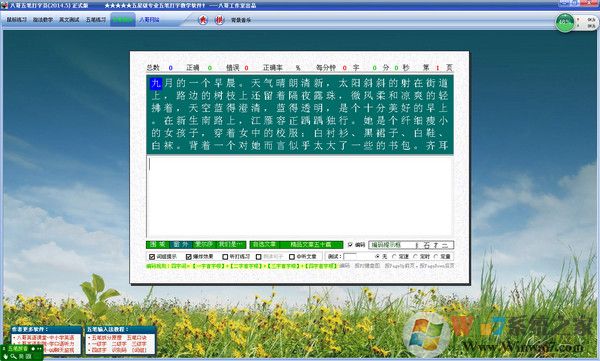Click the 总数 counter label
This screenshot has height=361, width=600.
pyautogui.click(x=153, y=68)
